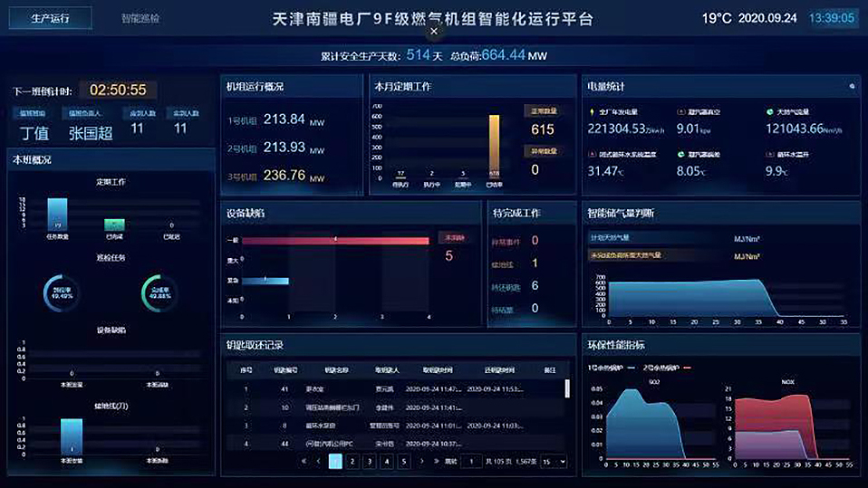The image size is (868, 488).
Task: Click the blue bar in the 接地线 chart
Action: [72, 436]
